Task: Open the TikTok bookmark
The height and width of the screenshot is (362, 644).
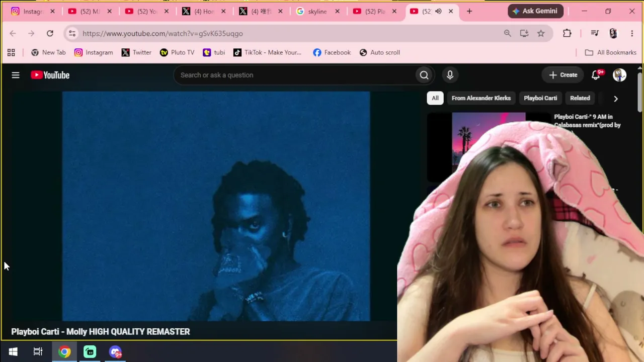Action: point(267,52)
